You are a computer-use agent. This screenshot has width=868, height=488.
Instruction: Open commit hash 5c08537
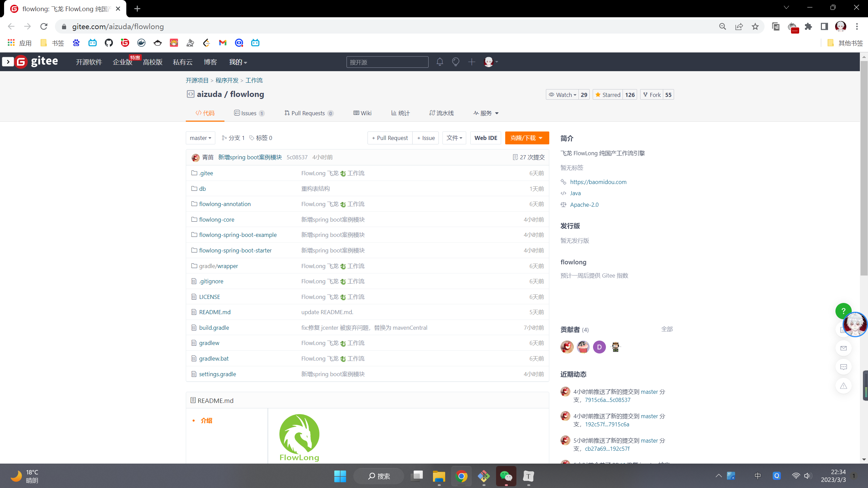point(297,157)
